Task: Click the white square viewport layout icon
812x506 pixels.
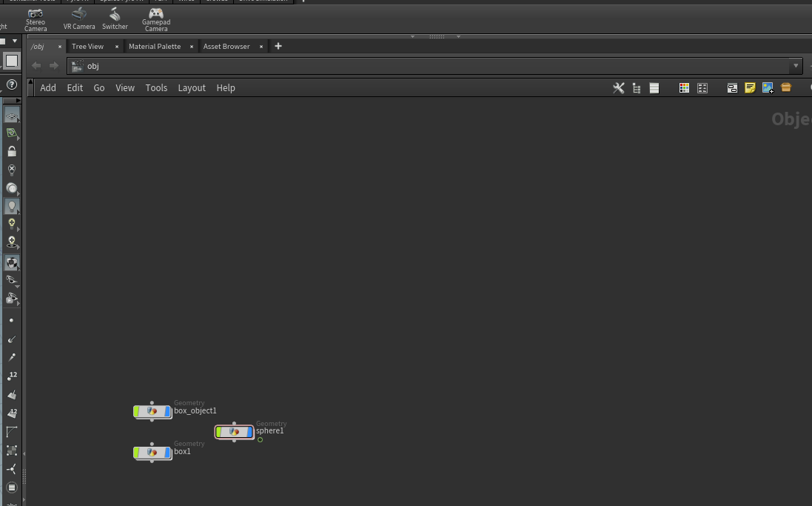Action: tap(11, 61)
